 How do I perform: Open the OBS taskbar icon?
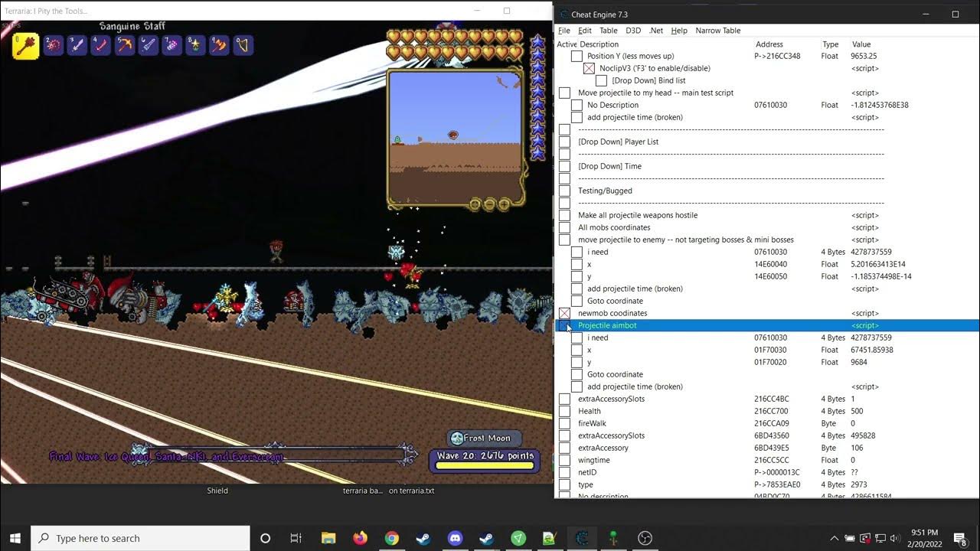point(645,538)
